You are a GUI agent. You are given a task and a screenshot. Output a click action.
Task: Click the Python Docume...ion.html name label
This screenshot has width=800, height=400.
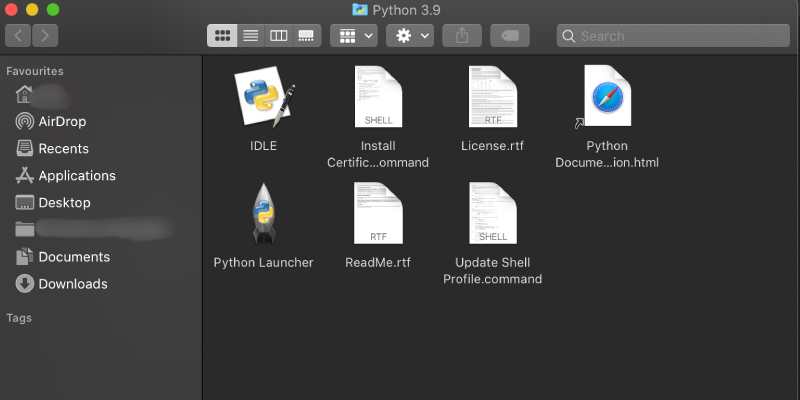tap(607, 154)
